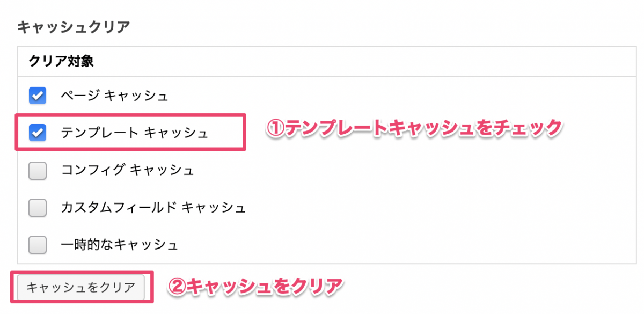Enable the コンフィグ キャッシュ checkbox
The image size is (644, 314).
click(x=38, y=171)
